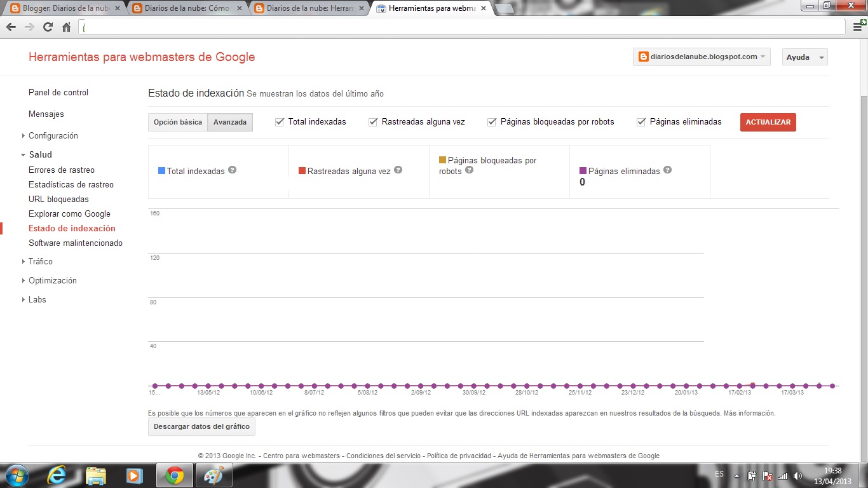Open the Más información link
Image resolution: width=868 pixels, height=488 pixels.
click(749, 413)
